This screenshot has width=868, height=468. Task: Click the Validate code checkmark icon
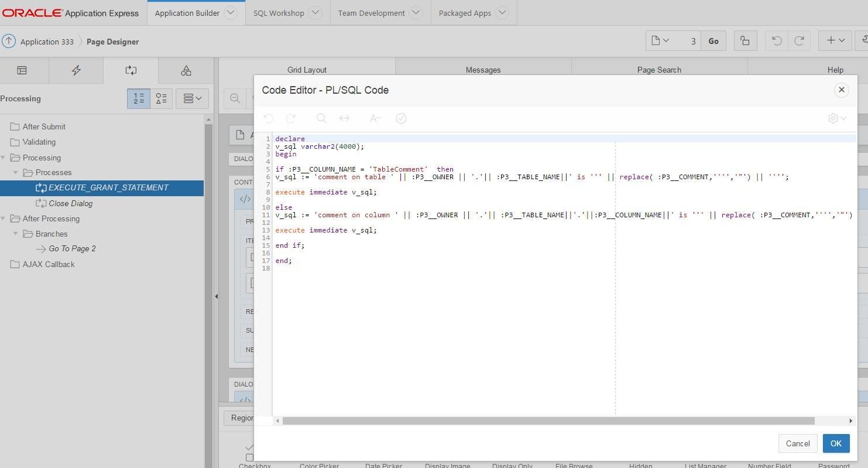coord(401,118)
